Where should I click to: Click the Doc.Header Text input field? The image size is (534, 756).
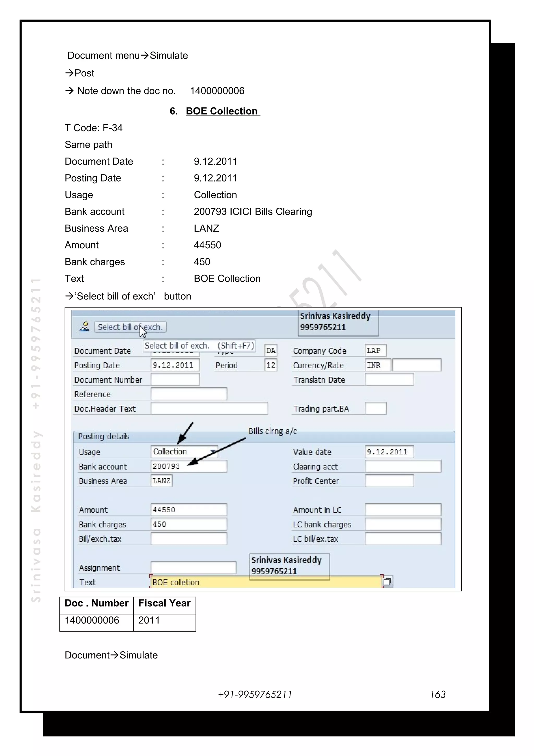coord(209,408)
